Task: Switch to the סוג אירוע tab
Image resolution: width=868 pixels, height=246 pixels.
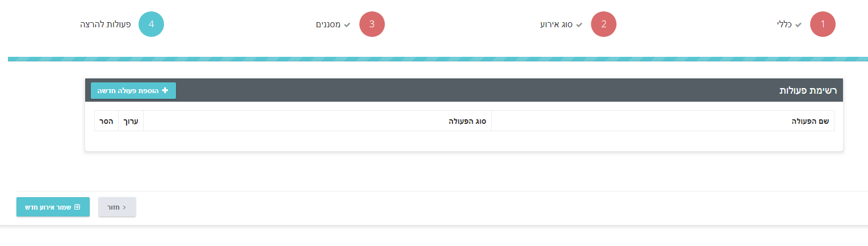Action: [556, 25]
